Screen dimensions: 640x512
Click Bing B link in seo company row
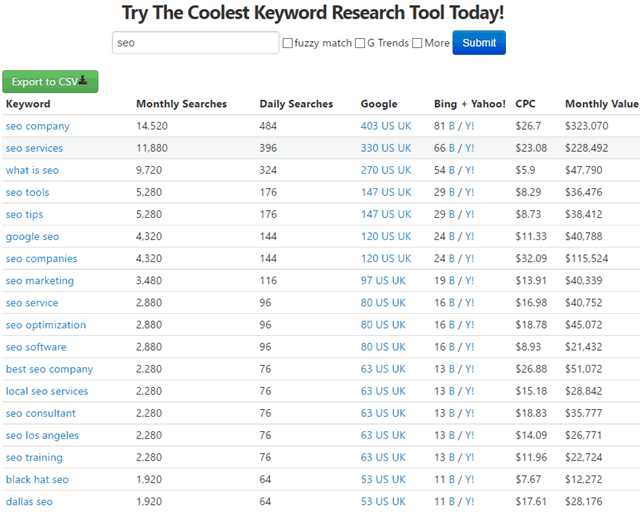(451, 126)
